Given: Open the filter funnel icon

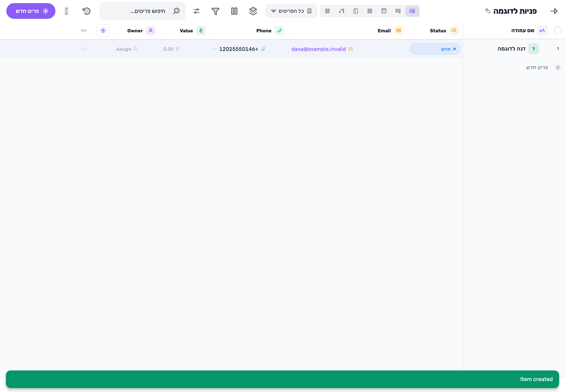Looking at the screenshot, I should (215, 11).
